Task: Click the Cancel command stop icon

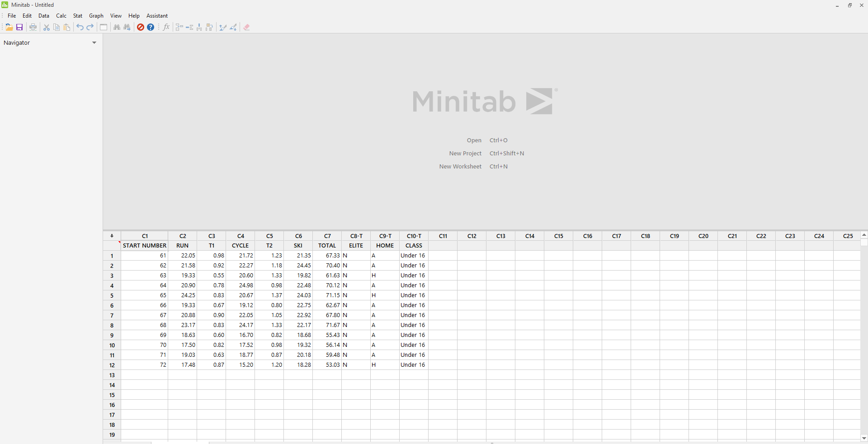Action: click(x=141, y=27)
